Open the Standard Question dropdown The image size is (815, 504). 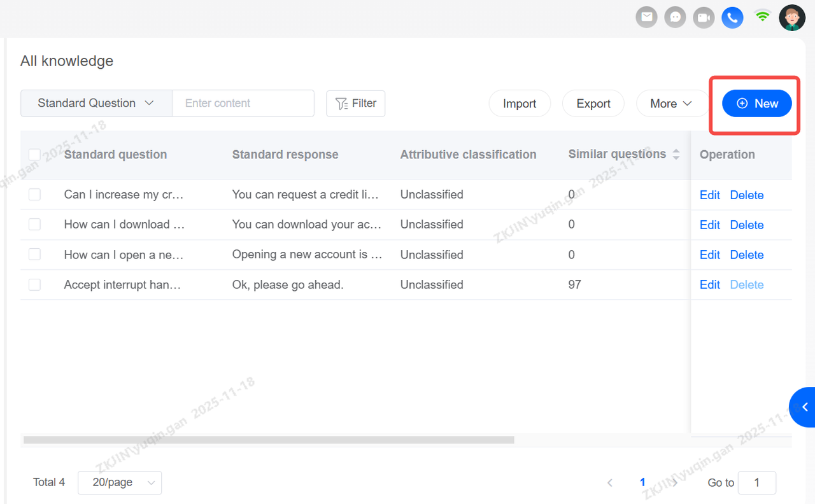[x=96, y=103]
